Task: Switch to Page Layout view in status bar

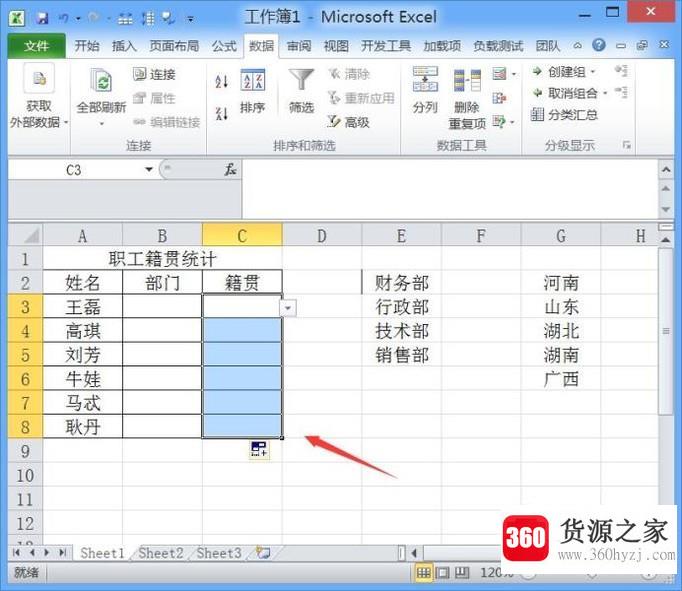Action: pyautogui.click(x=442, y=573)
